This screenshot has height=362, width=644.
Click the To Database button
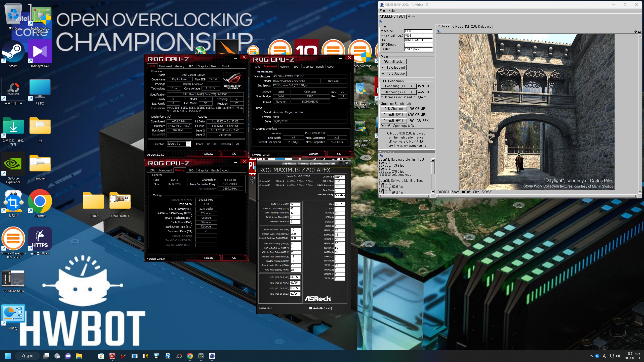(x=393, y=73)
